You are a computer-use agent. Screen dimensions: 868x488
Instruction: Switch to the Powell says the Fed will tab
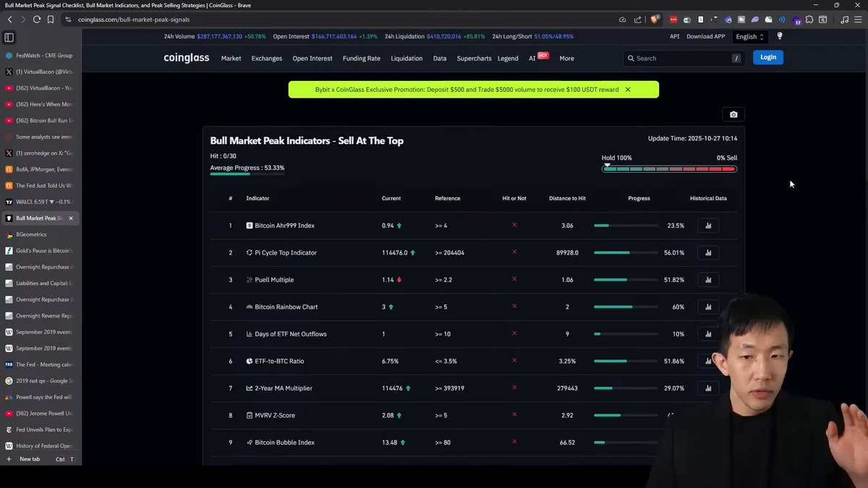(41, 397)
